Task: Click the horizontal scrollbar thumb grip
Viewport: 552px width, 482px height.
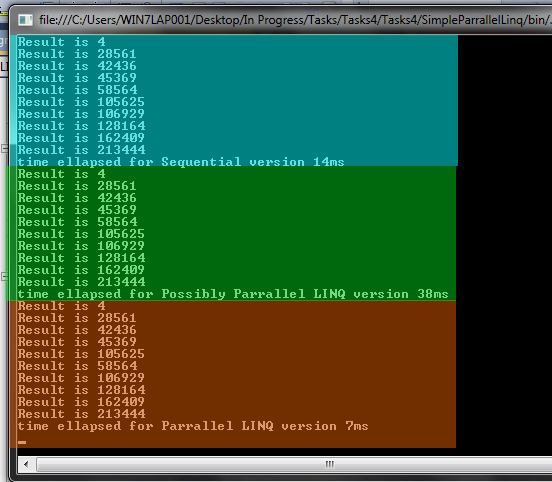Action: (330, 464)
